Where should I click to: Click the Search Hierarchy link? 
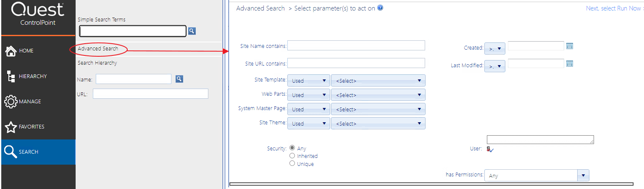click(97, 63)
